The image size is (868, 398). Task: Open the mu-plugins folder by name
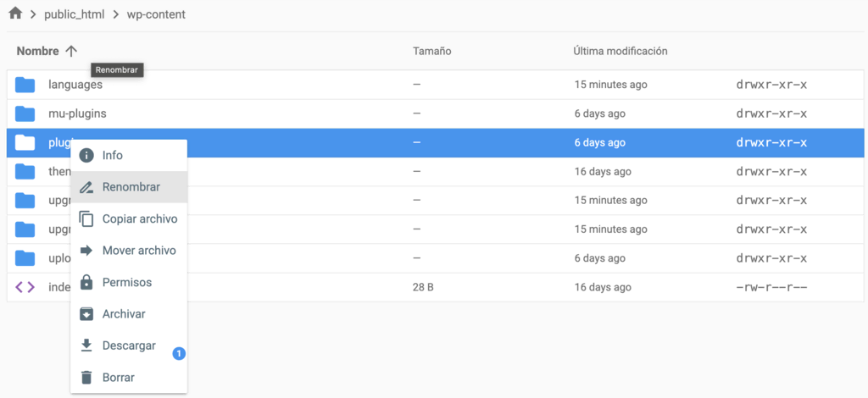77,113
